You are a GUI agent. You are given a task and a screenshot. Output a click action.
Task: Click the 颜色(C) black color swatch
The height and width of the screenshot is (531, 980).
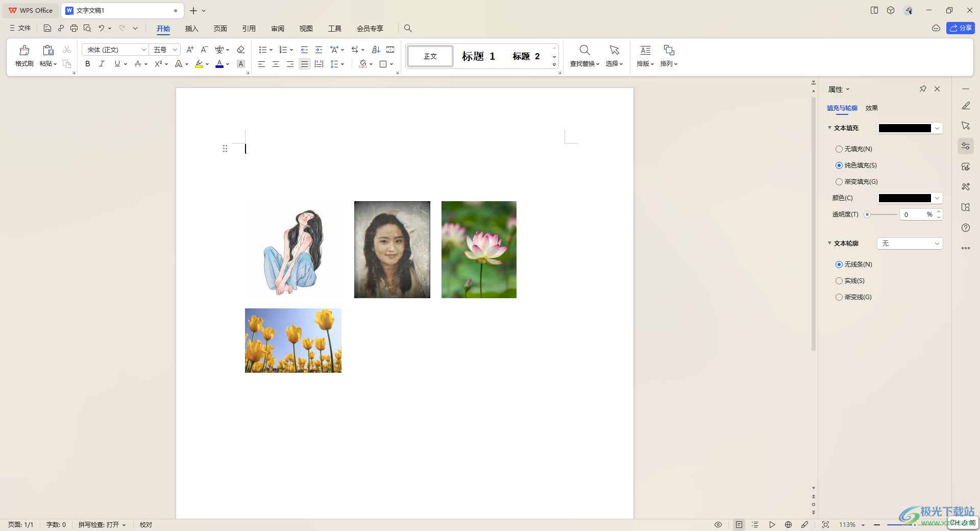click(x=904, y=198)
